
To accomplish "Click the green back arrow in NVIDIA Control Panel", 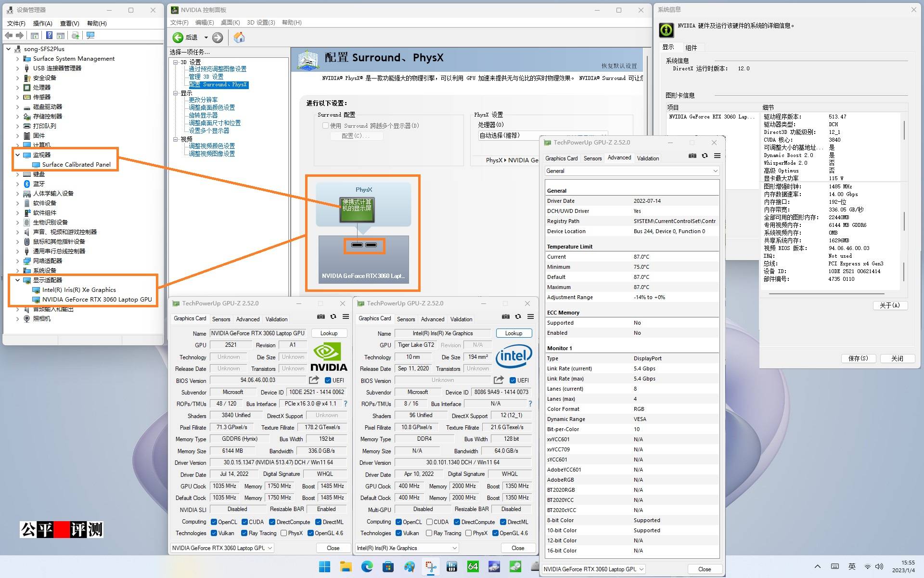I will coord(178,38).
